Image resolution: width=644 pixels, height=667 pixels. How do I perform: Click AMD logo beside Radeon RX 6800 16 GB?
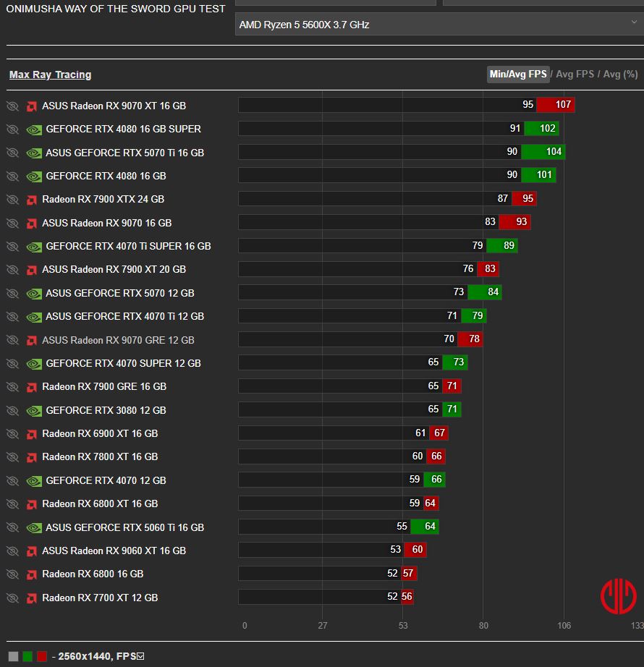coord(32,574)
